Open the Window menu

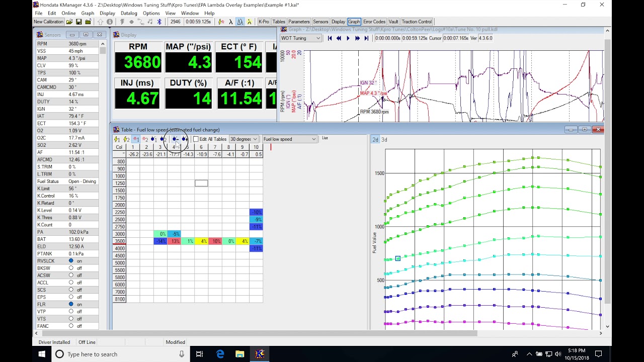(190, 13)
